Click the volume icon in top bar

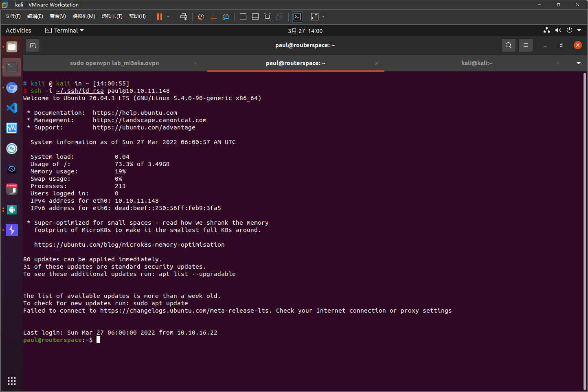tap(558, 30)
